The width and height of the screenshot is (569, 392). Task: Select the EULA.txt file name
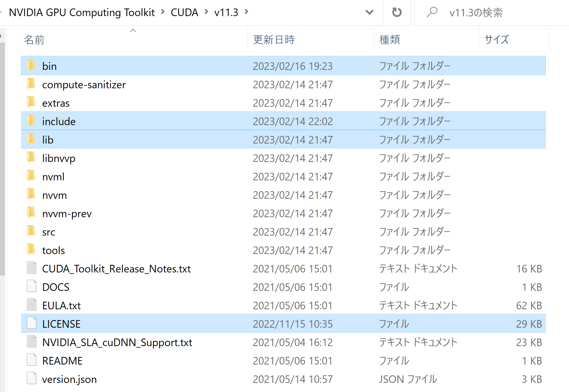61,306
